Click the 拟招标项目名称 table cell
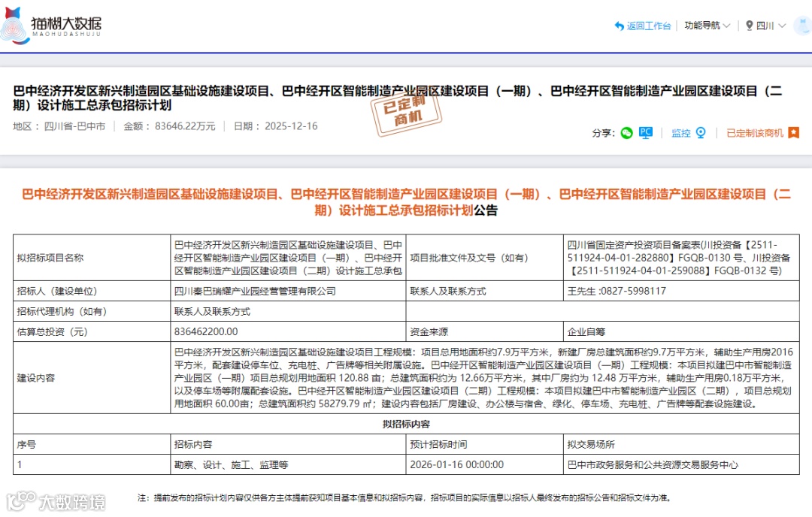The image size is (812, 517). tap(92, 258)
